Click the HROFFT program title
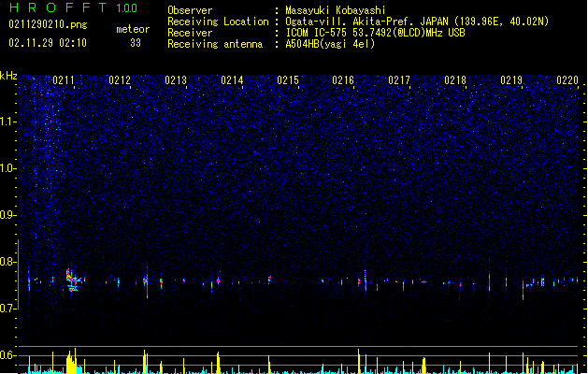Viewport: 588px width, 374px height. pyautogui.click(x=58, y=7)
